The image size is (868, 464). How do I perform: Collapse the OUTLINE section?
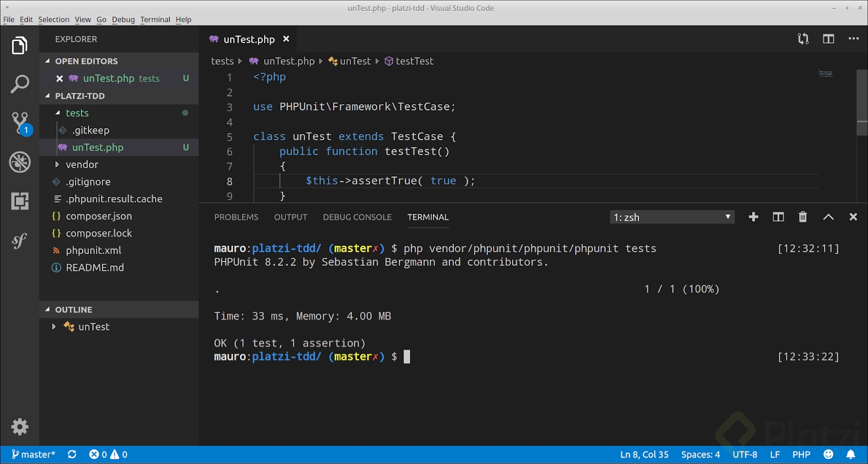[119, 310]
